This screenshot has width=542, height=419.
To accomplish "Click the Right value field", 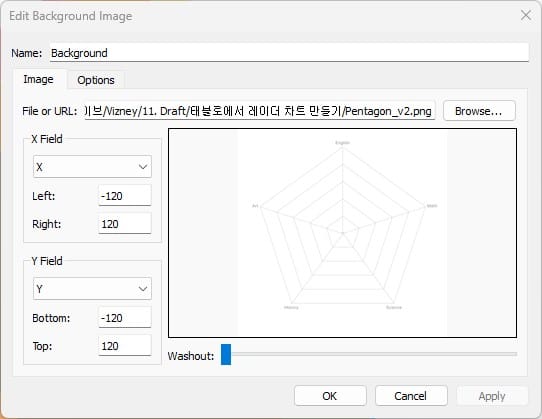I will click(x=125, y=224).
